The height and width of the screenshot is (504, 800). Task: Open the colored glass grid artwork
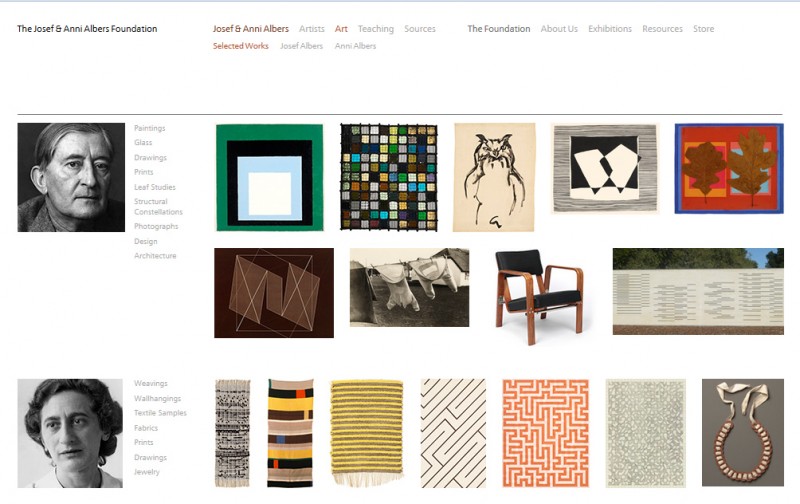389,178
